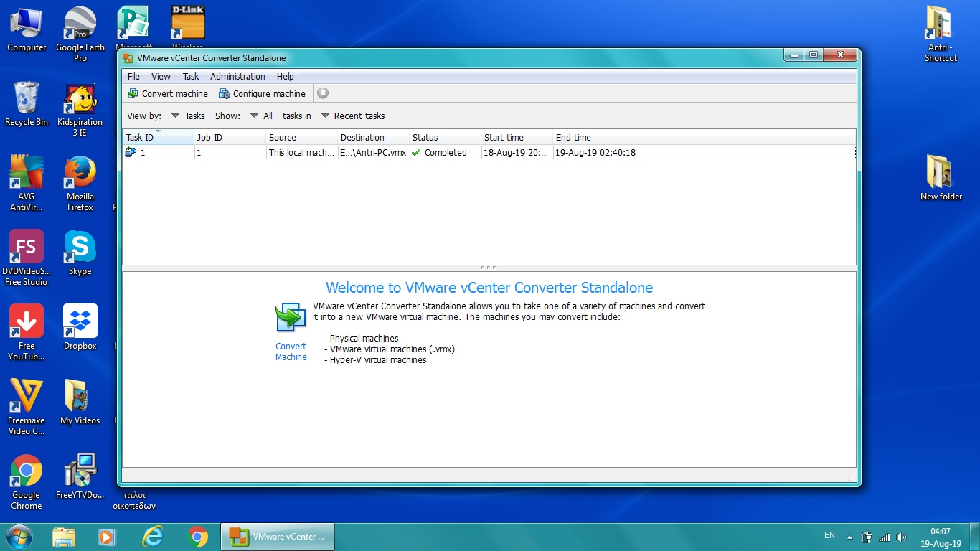Open the Help menu
Viewport: 980px width, 551px height.
pyautogui.click(x=286, y=76)
